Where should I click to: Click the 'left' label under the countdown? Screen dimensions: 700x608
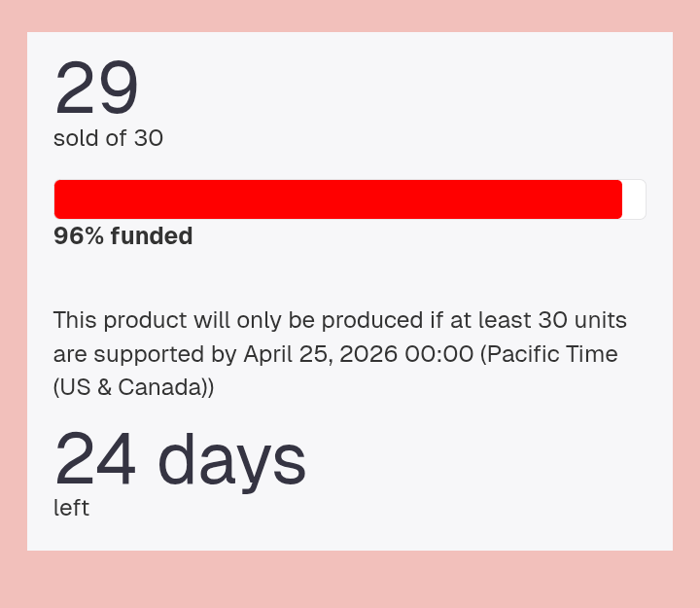pos(71,508)
